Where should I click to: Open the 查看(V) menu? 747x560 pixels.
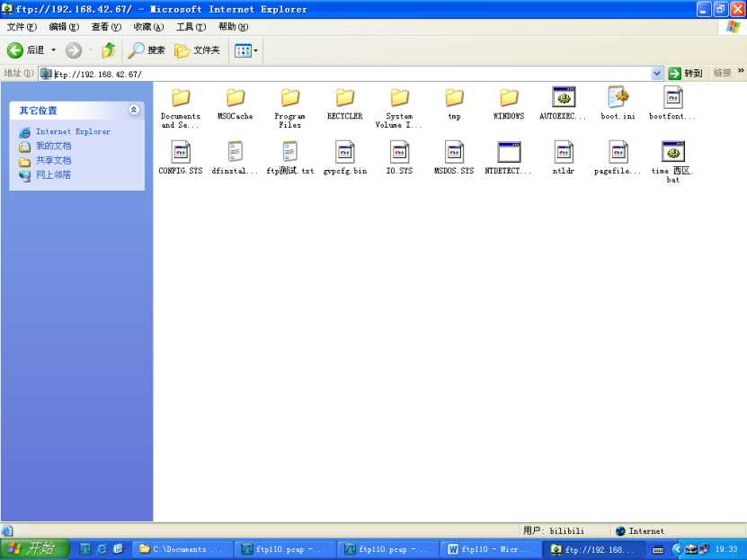pyautogui.click(x=106, y=27)
